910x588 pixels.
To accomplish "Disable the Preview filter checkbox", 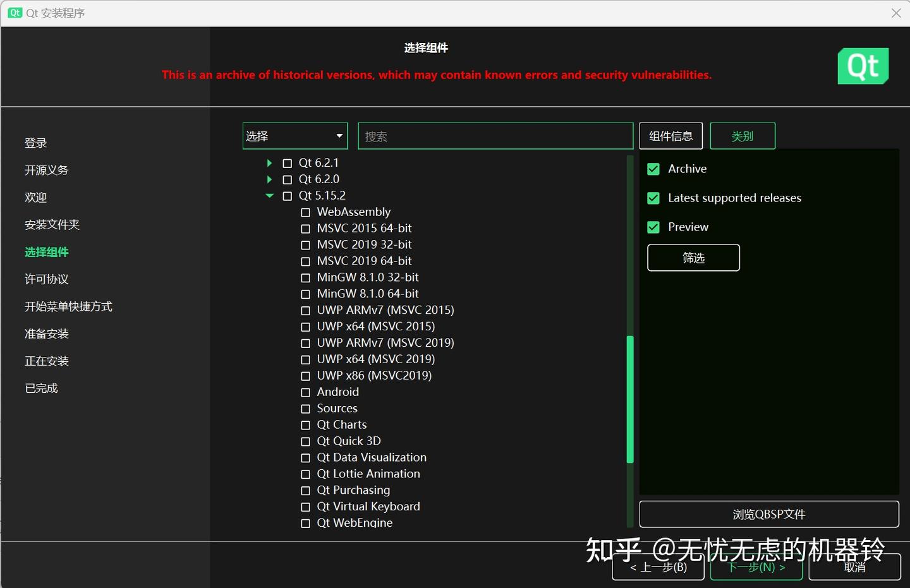I will [653, 227].
